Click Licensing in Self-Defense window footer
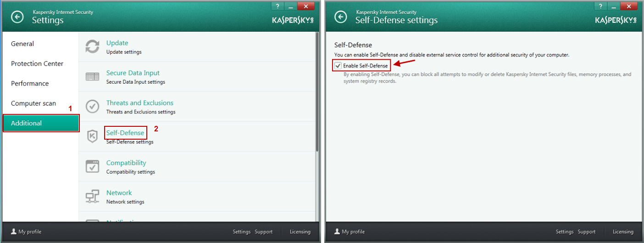The image size is (644, 243). (623, 232)
